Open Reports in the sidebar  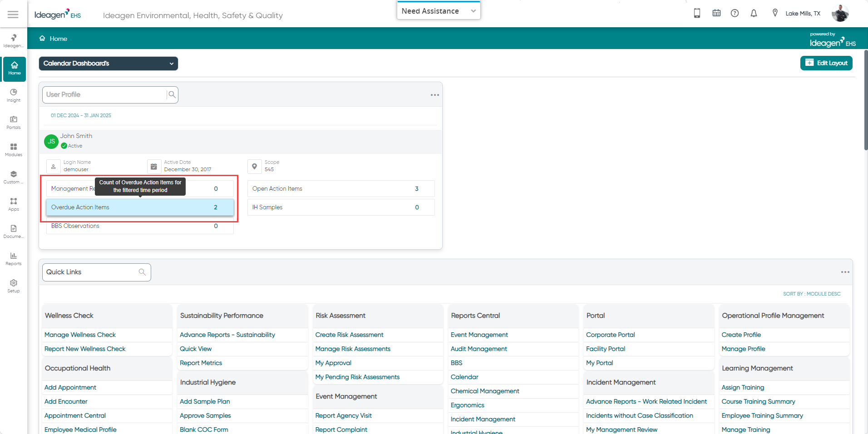(x=14, y=259)
